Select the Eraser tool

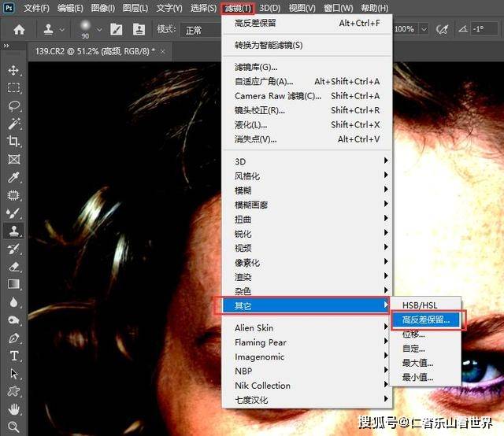tap(13, 267)
